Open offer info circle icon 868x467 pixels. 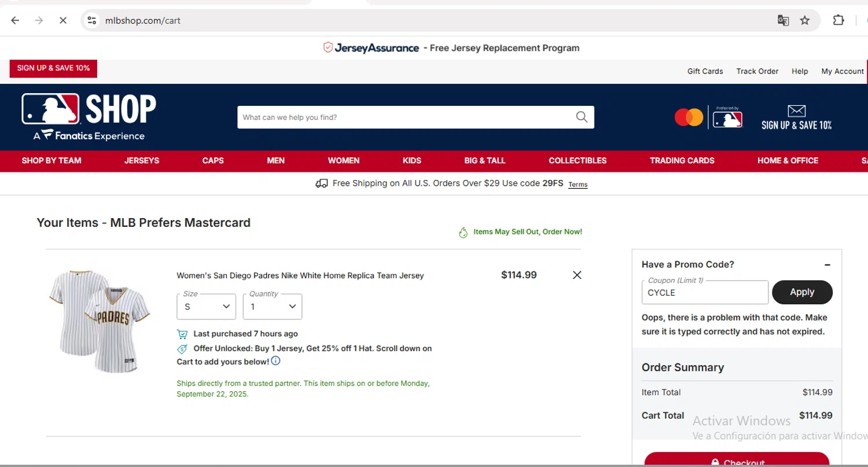coord(275,361)
